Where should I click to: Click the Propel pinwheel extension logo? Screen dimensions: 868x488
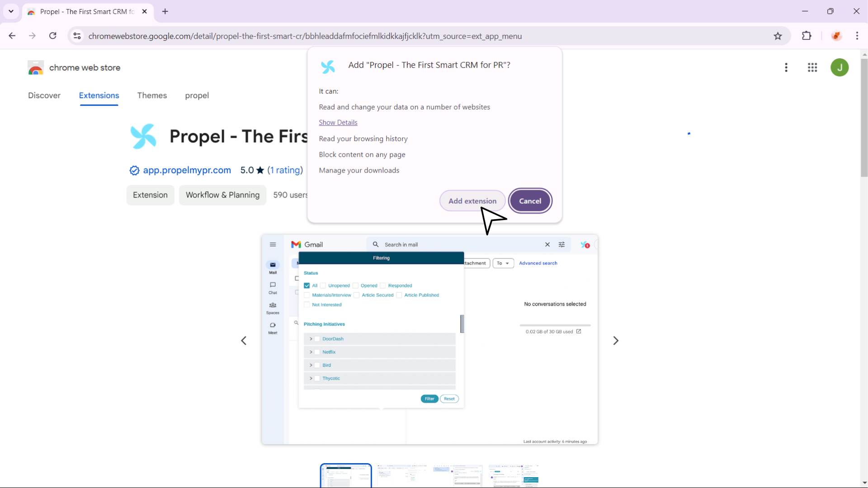click(143, 136)
